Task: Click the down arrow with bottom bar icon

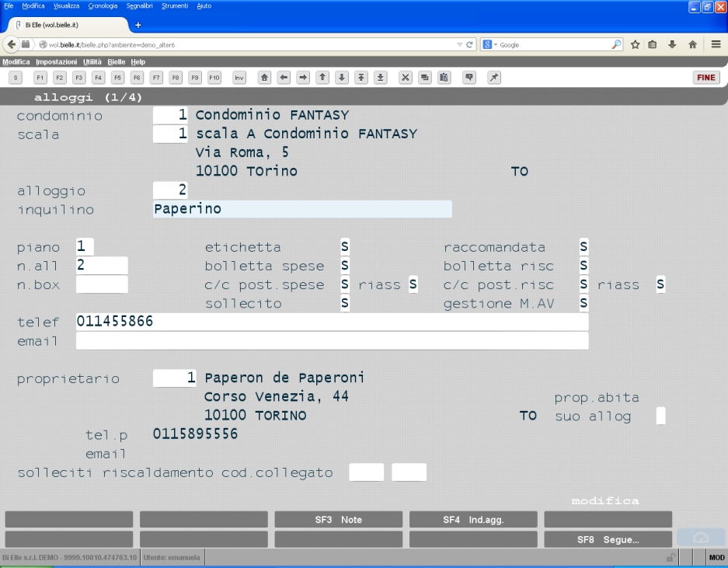Action: (x=380, y=78)
